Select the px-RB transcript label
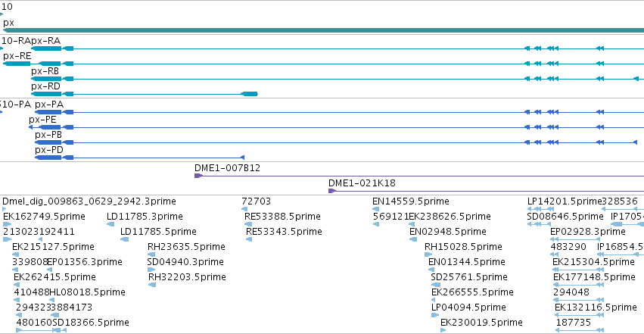Image resolution: width=644 pixels, height=334 pixels. coord(45,71)
